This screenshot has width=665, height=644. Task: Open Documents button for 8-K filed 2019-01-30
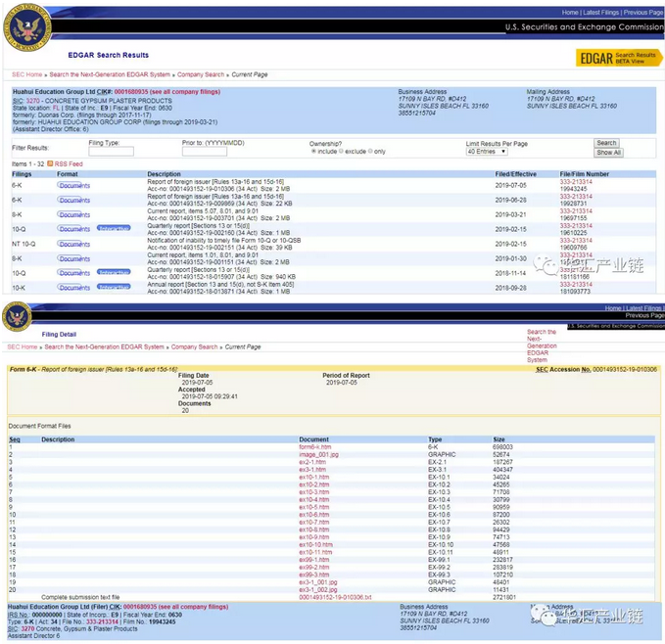click(x=73, y=258)
